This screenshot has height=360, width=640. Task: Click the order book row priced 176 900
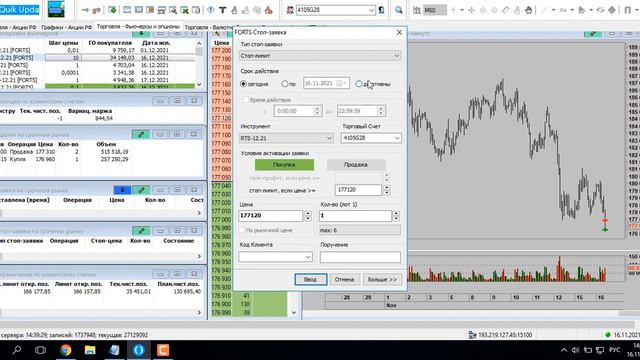coord(249,304)
